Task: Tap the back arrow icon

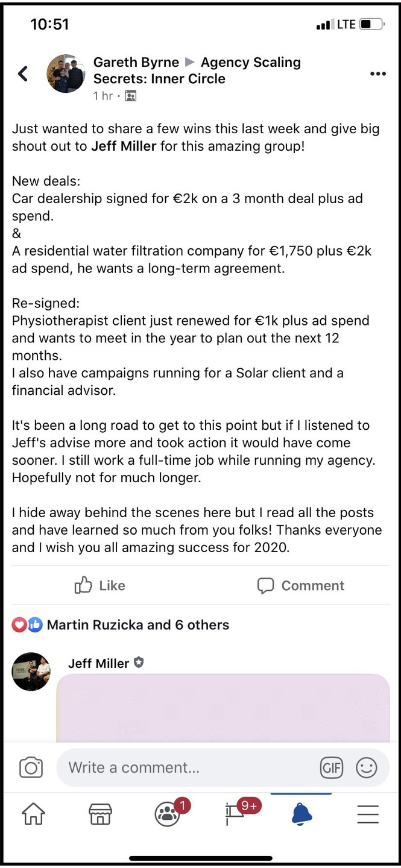Action: coord(23,74)
